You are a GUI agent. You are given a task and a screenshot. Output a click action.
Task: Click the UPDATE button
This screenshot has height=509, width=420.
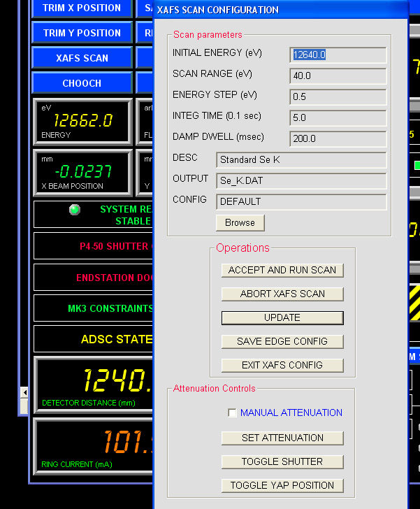click(x=282, y=317)
